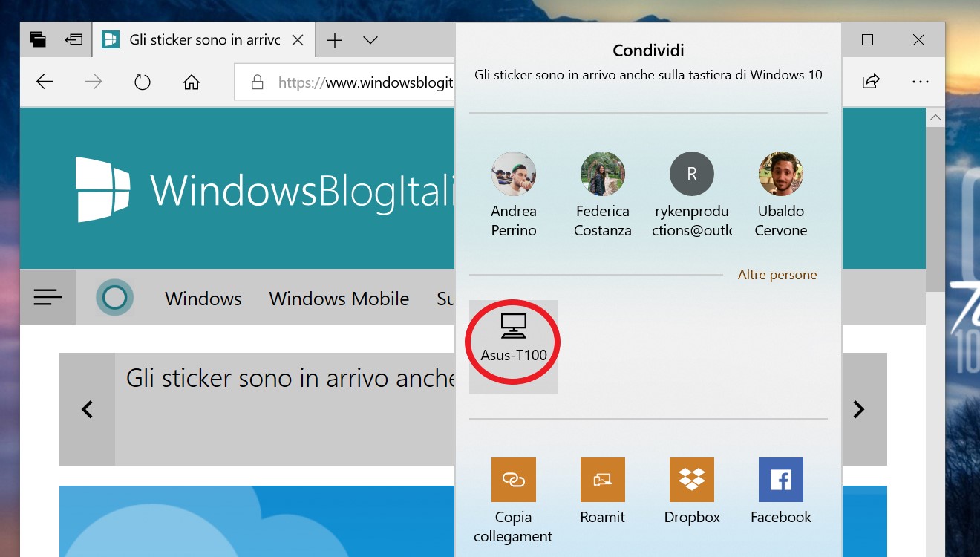Select the Gli sticker sono in arrivo tab
The image size is (980, 557).
204,40
